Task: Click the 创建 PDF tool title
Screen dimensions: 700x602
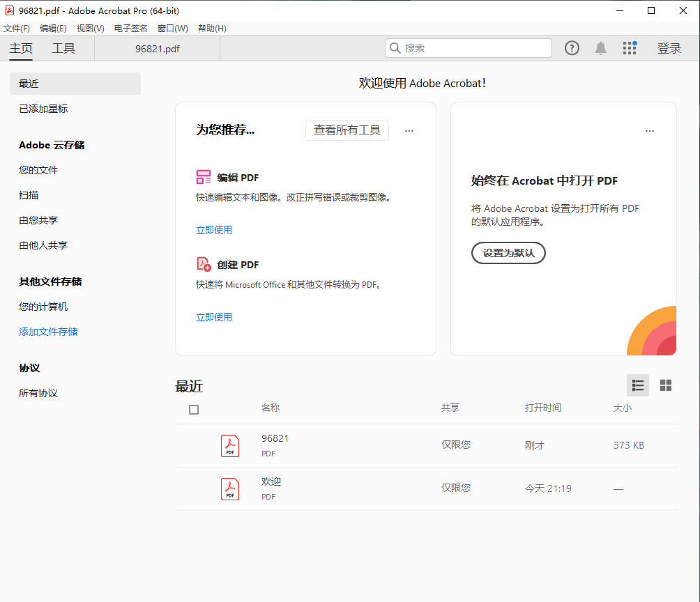Action: [238, 265]
